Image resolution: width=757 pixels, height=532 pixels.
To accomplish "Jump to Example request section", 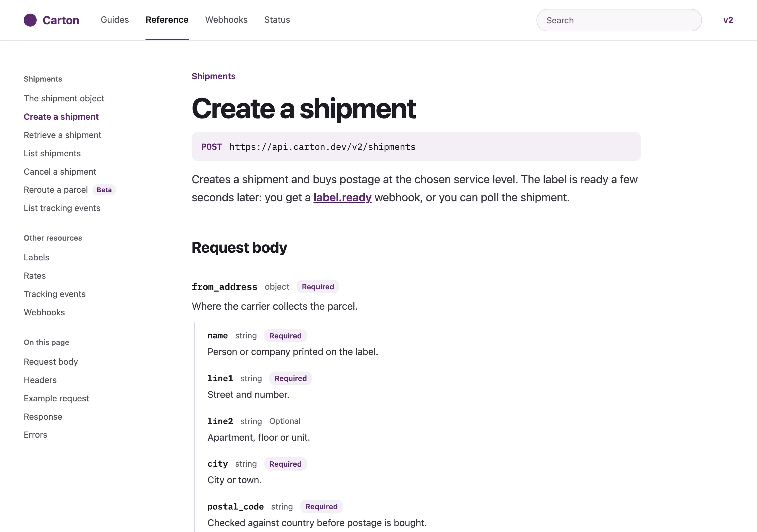I will point(56,398).
